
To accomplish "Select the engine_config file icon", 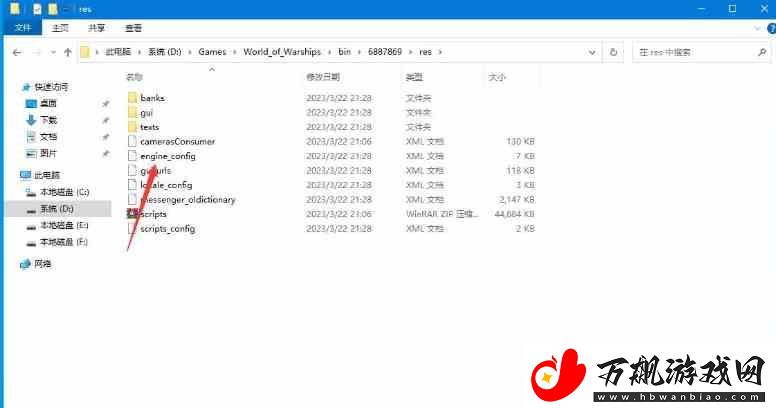I will click(132, 156).
